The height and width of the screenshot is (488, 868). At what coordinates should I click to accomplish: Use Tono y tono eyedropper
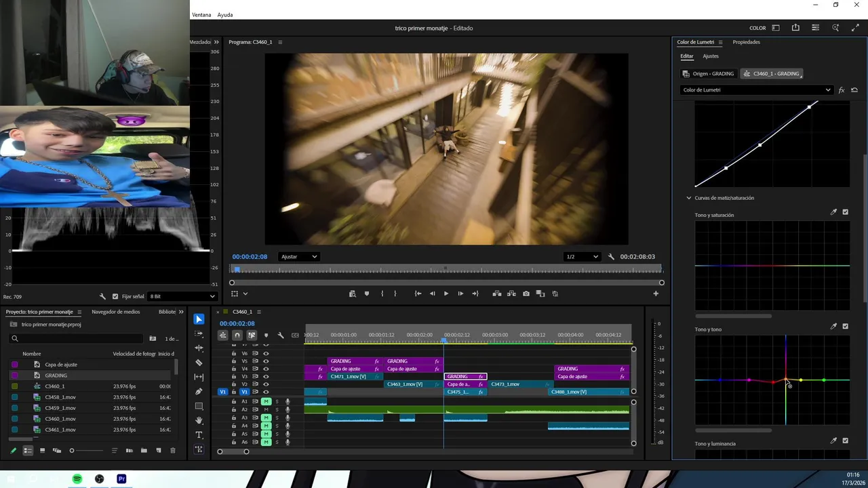[x=833, y=326]
